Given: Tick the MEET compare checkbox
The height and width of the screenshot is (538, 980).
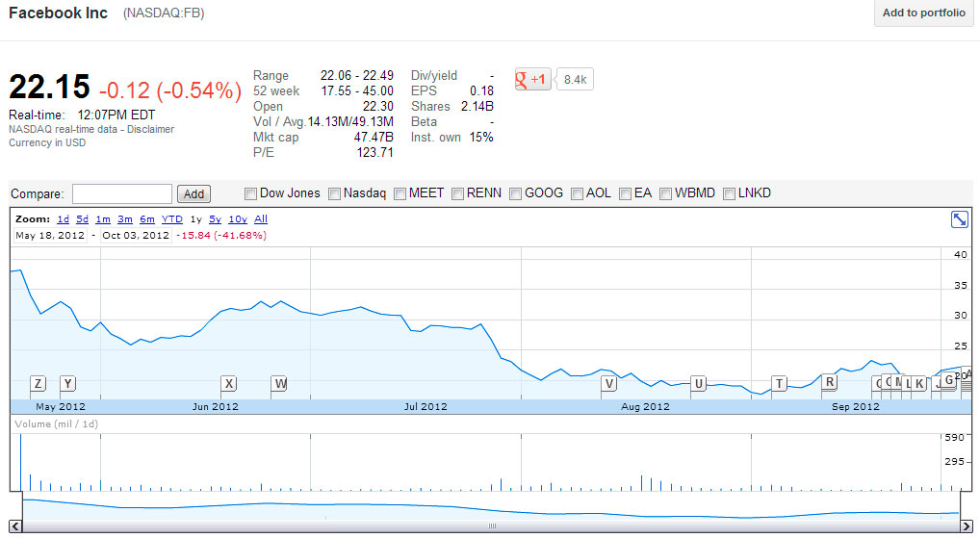Looking at the screenshot, I should (x=400, y=193).
